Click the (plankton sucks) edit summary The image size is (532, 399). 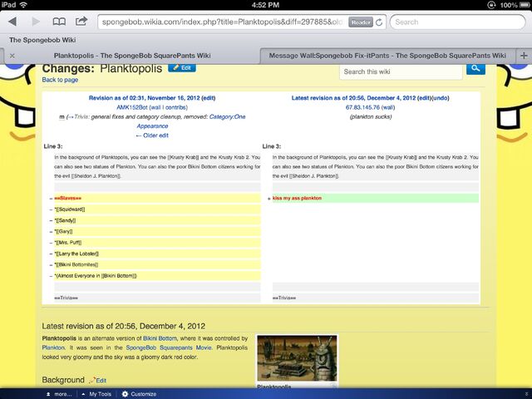(x=371, y=116)
